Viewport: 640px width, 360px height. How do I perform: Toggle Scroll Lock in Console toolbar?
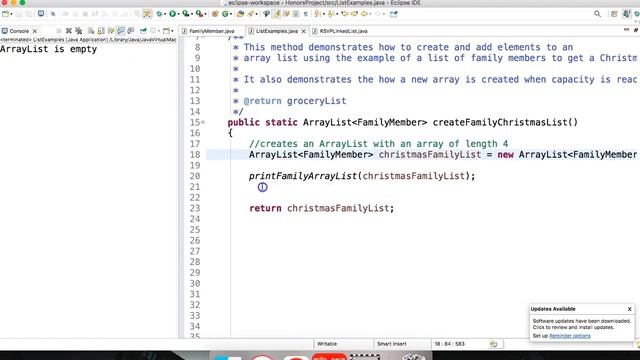coord(101,31)
